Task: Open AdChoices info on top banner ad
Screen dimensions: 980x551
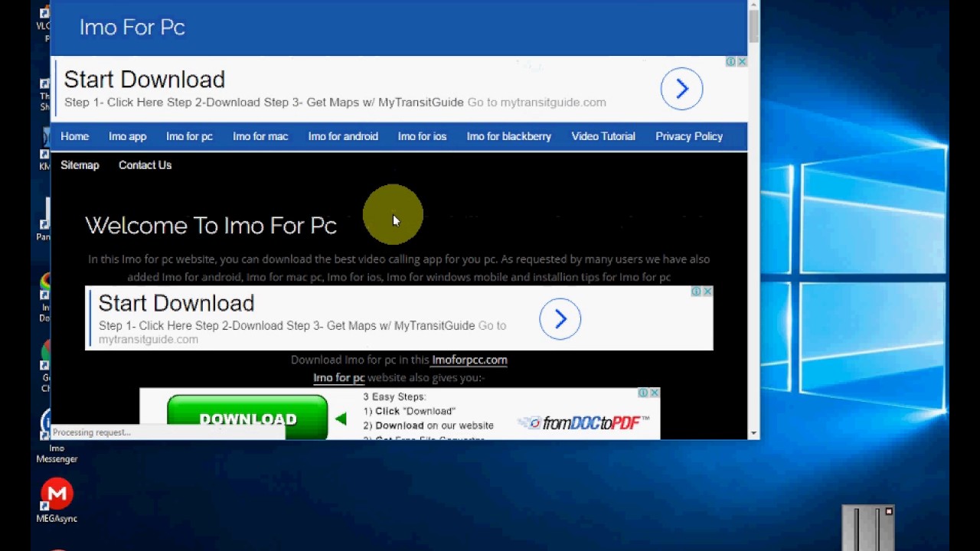Action: pyautogui.click(x=731, y=61)
